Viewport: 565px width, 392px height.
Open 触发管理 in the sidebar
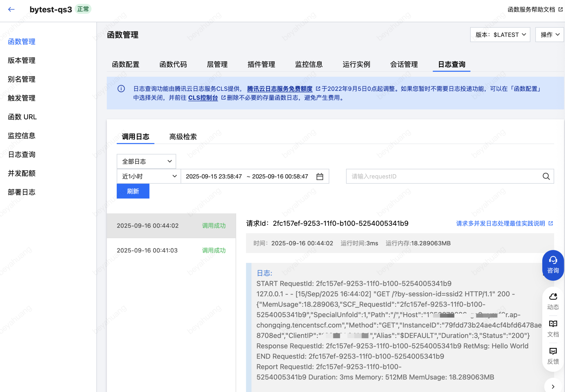tap(22, 98)
